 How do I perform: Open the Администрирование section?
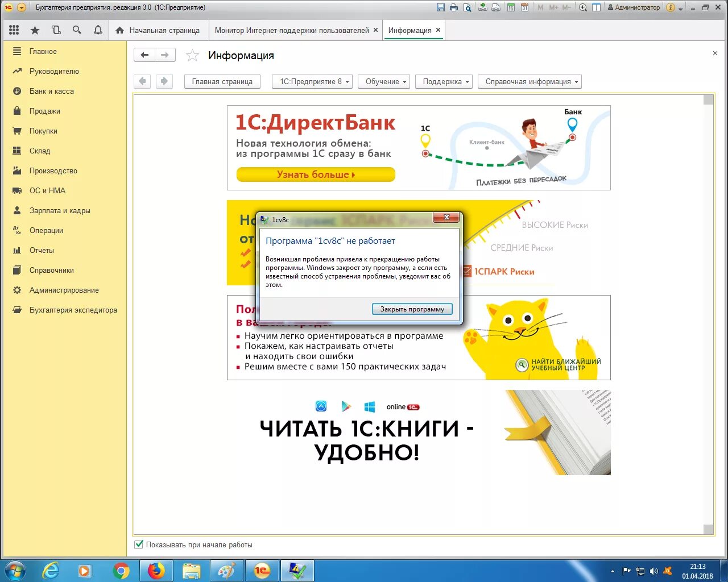[x=64, y=290]
